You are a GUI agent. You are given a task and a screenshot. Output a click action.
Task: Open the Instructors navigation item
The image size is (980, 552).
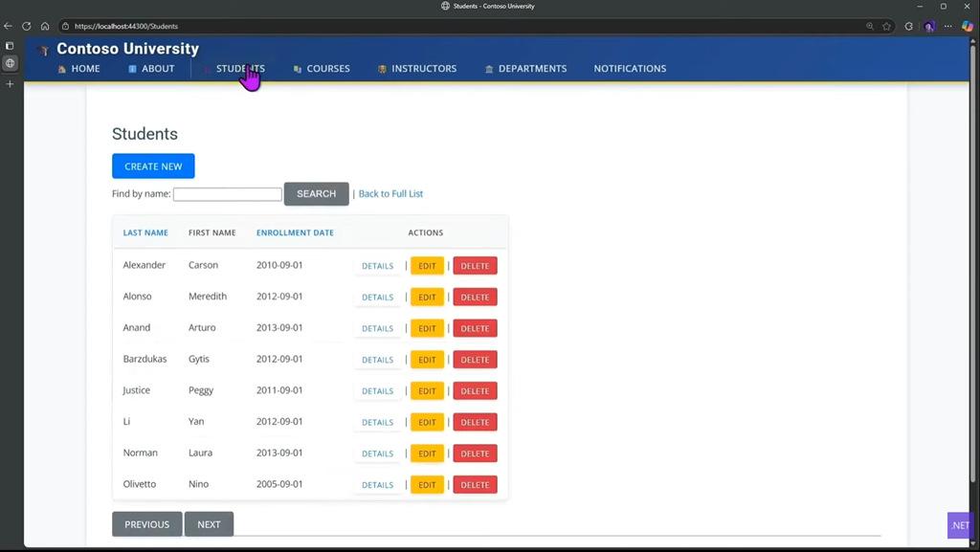tap(417, 69)
